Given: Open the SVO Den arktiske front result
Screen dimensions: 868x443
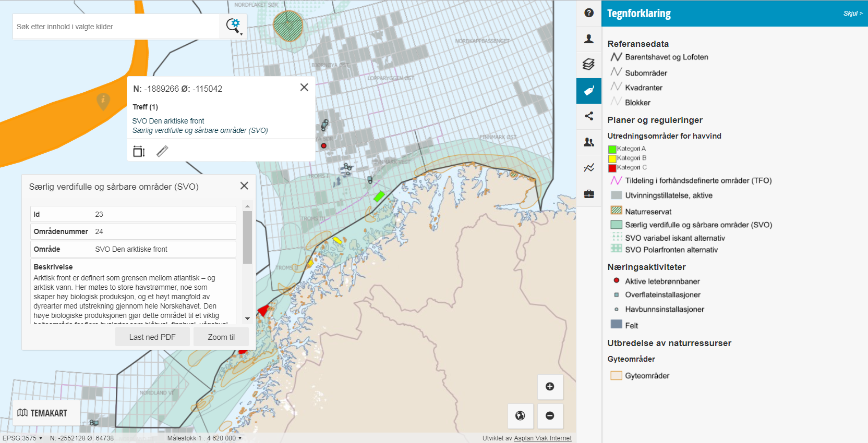Looking at the screenshot, I should pos(168,121).
